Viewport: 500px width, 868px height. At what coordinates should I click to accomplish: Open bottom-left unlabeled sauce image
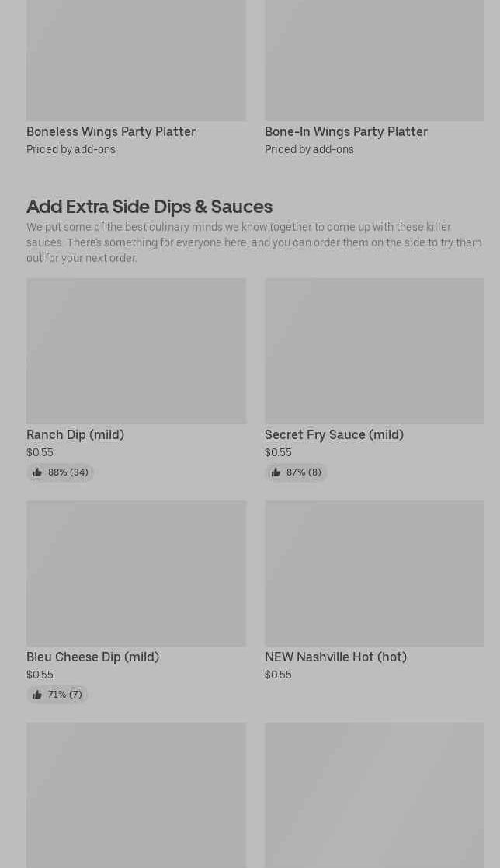[x=136, y=795]
